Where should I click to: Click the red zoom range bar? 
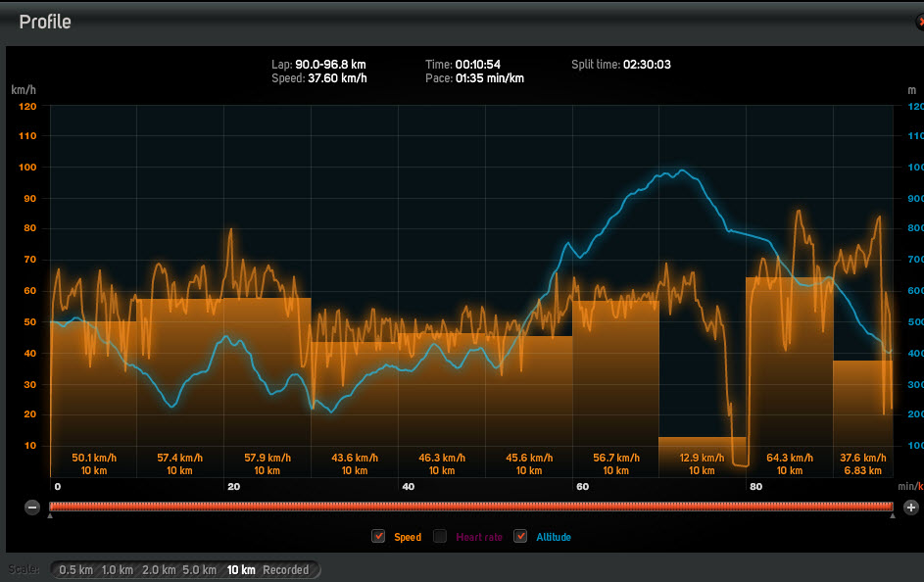(x=471, y=507)
